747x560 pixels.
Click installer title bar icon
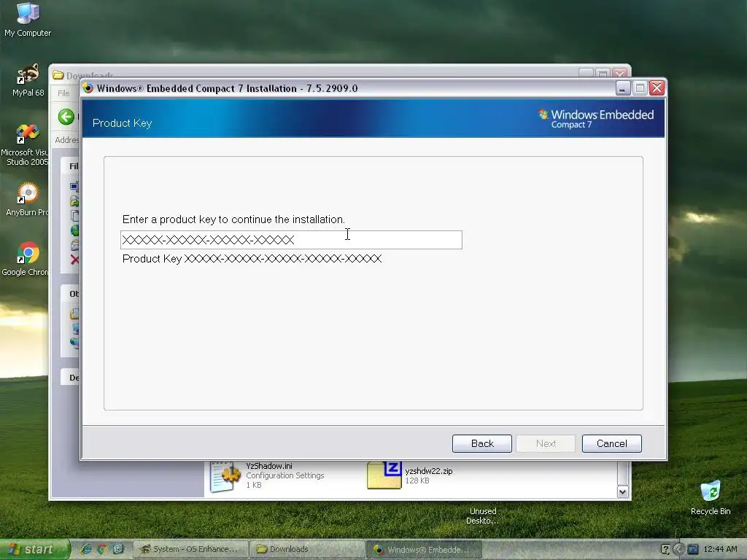click(x=88, y=88)
